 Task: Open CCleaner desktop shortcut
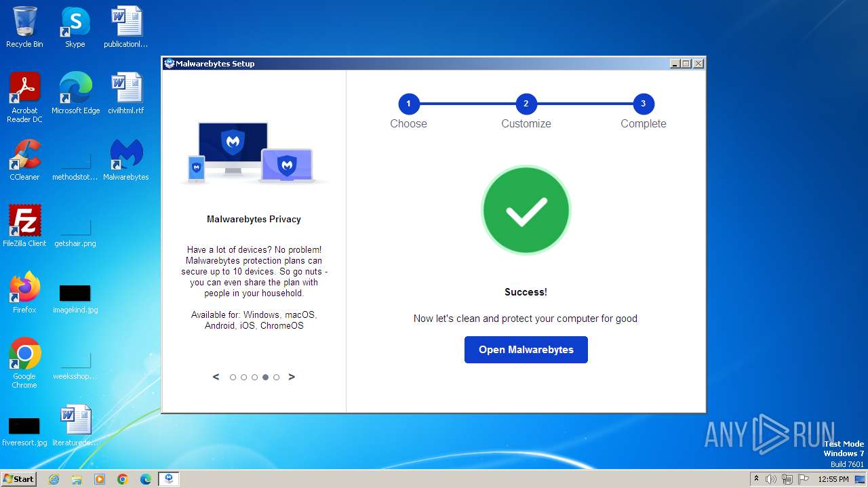(x=24, y=160)
